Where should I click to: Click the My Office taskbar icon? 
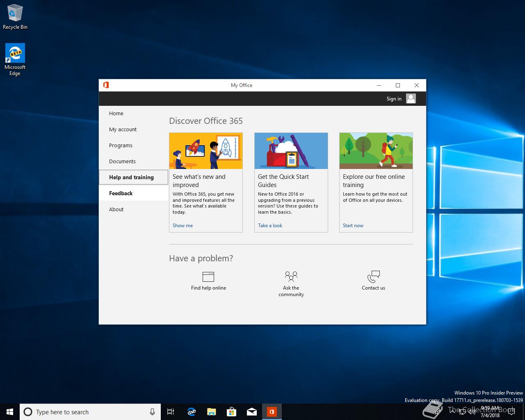click(x=272, y=412)
